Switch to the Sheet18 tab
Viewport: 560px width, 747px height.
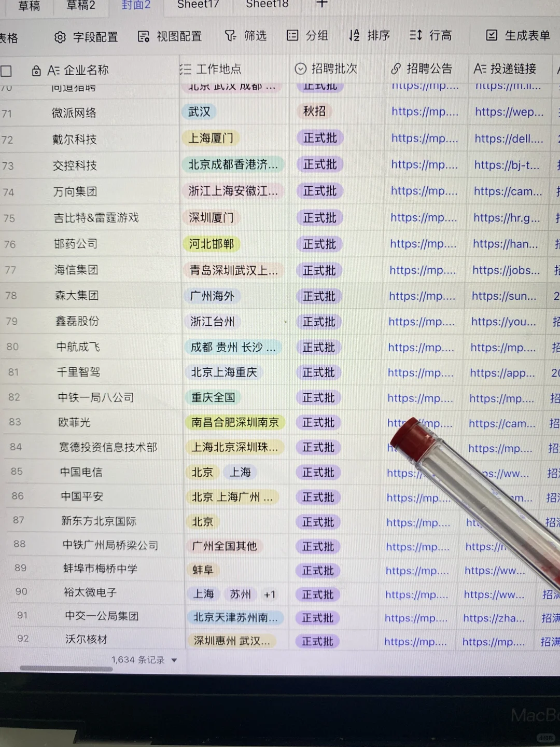coord(267,4)
